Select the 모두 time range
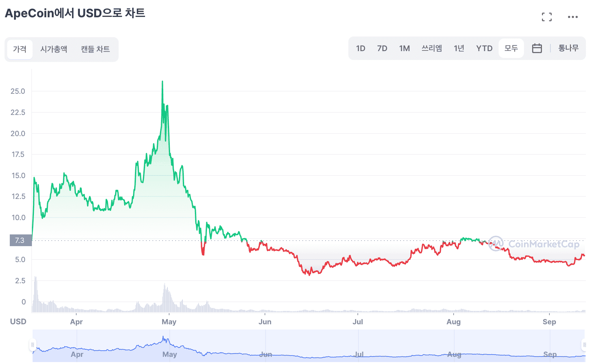The image size is (597, 364). [x=511, y=48]
